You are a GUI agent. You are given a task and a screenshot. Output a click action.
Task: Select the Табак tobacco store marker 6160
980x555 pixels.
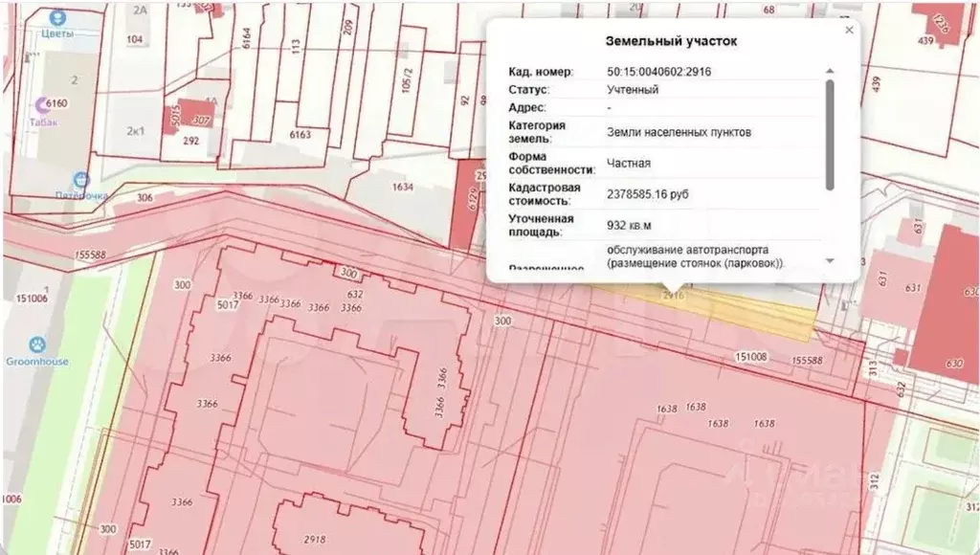(42, 103)
